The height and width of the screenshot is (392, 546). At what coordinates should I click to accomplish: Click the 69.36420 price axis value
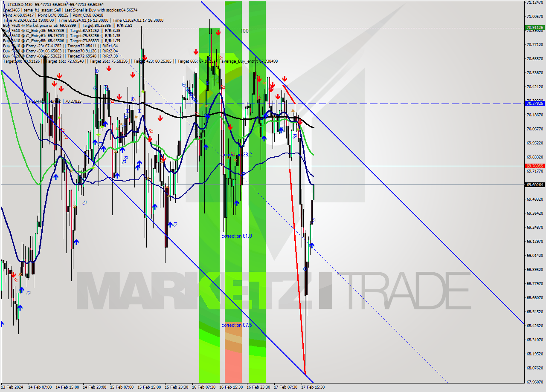[534, 213]
